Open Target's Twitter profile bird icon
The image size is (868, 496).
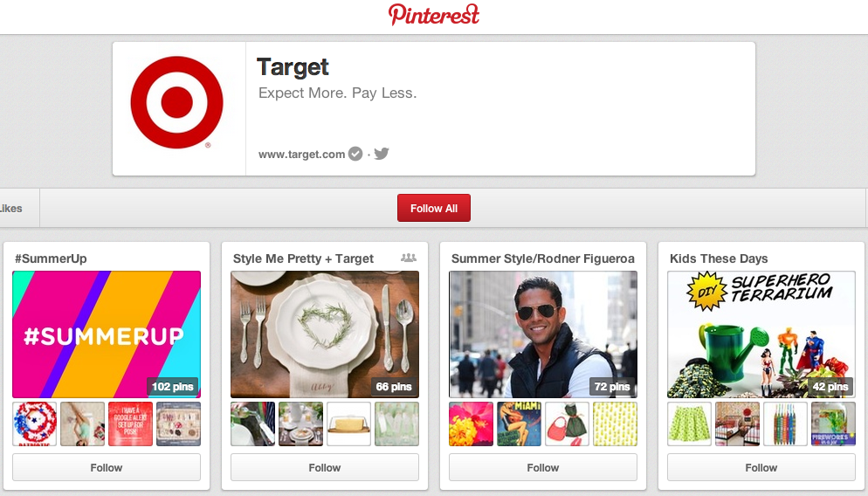(x=382, y=154)
